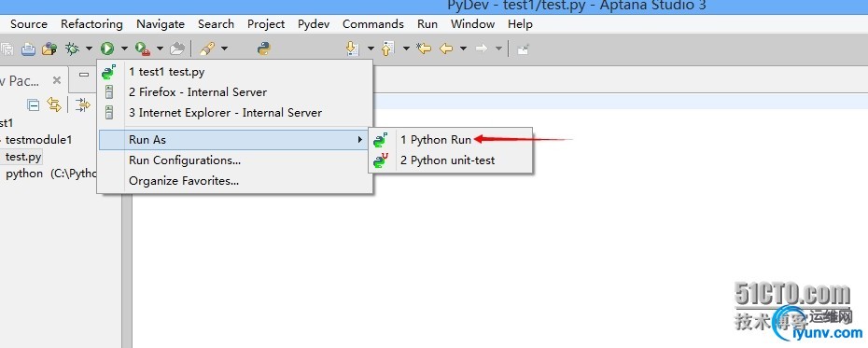868x348 pixels.
Task: Click the Back navigation arrow icon
Action: [x=446, y=49]
